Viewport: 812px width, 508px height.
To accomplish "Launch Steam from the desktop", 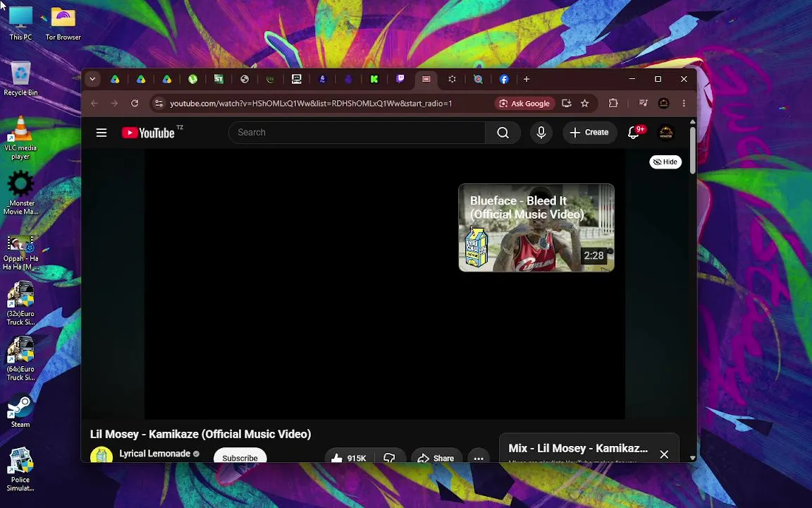I will [x=20, y=411].
